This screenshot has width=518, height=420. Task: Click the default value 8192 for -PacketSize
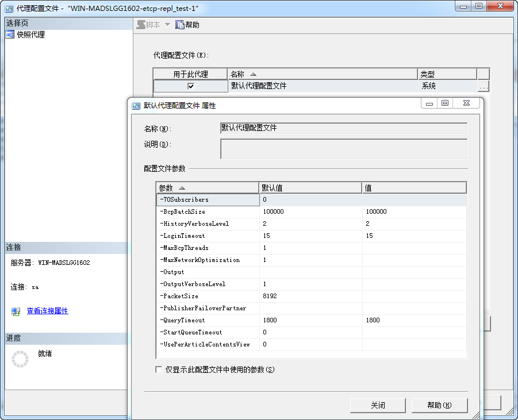311,296
